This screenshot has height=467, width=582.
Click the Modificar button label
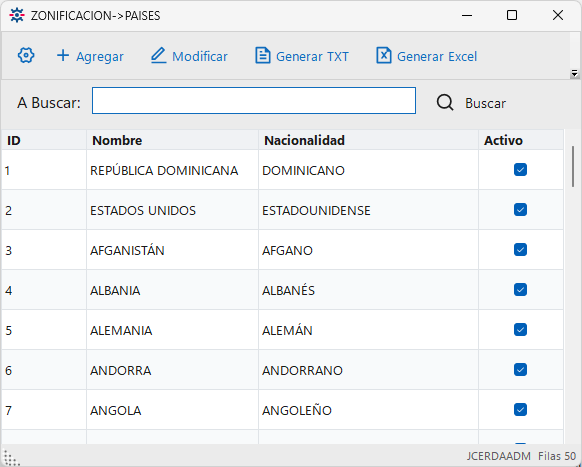tap(200, 56)
